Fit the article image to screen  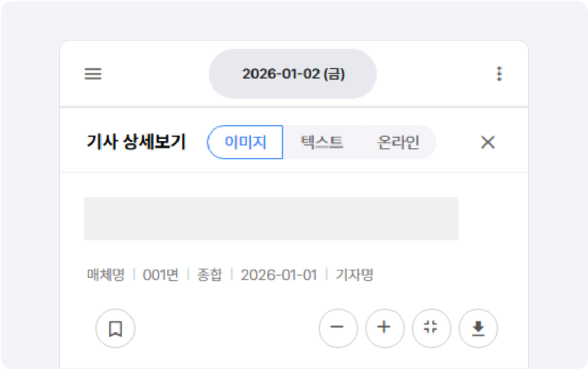[431, 328]
